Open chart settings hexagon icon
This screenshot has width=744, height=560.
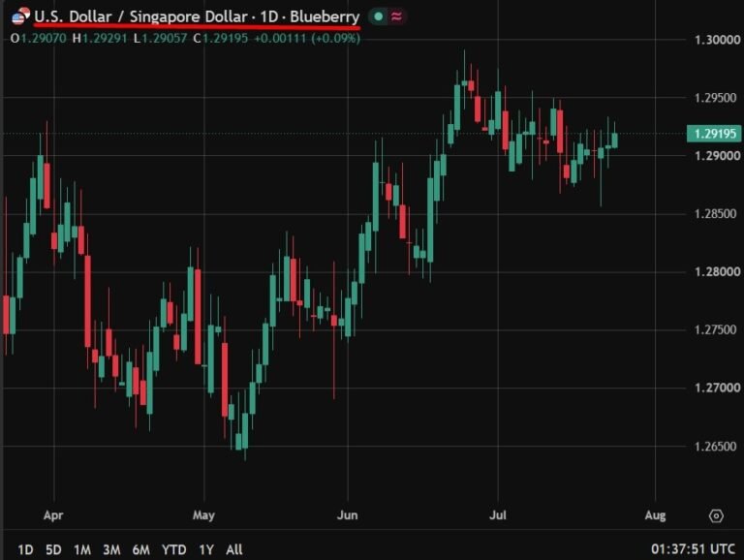click(x=716, y=515)
